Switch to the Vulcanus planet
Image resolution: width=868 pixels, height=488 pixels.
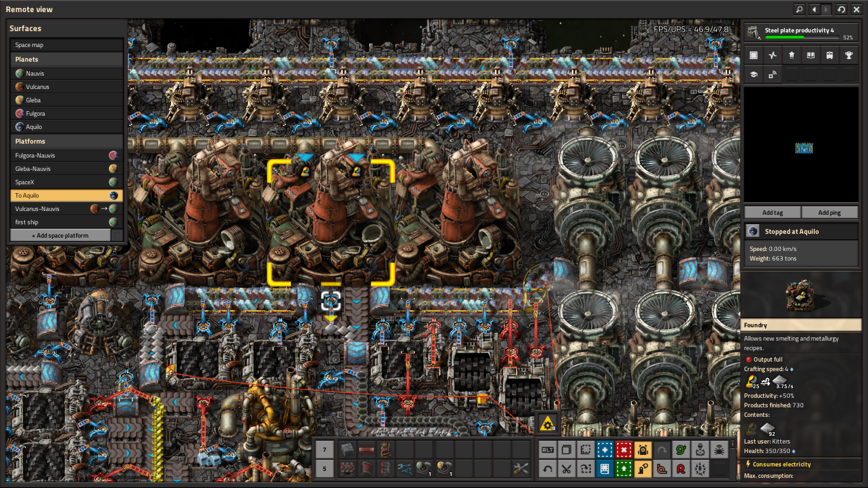pyautogui.click(x=67, y=86)
